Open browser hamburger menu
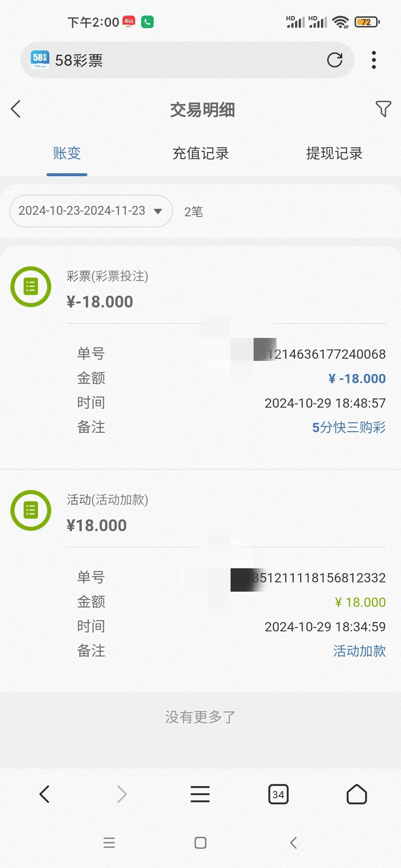 (200, 794)
